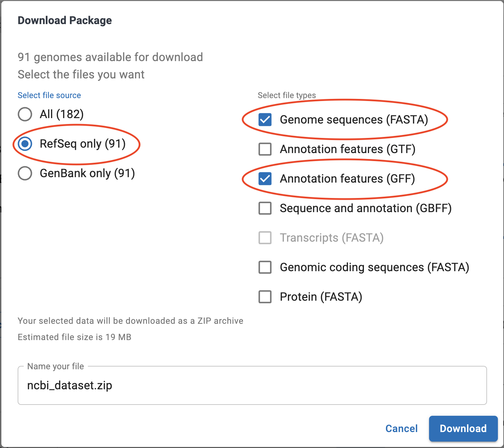Click the GenBank only (91) label text
Viewport: 504px width, 448px height.
87,173
